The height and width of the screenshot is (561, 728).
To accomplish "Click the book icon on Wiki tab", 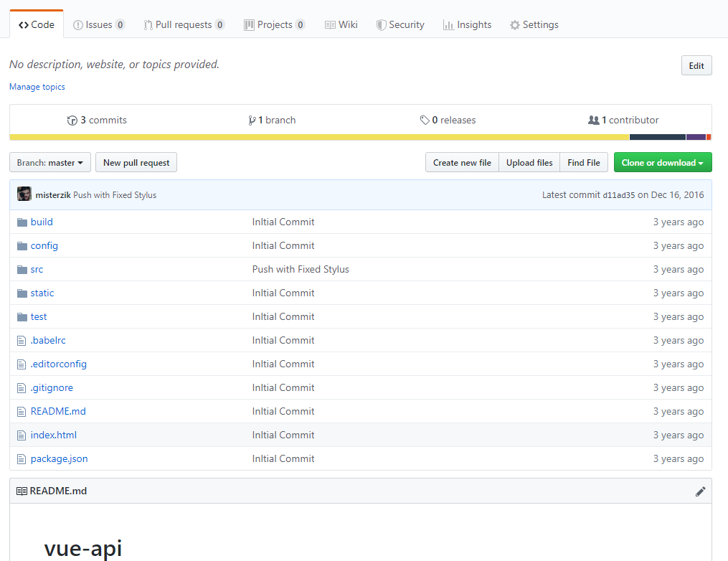I will 330,25.
